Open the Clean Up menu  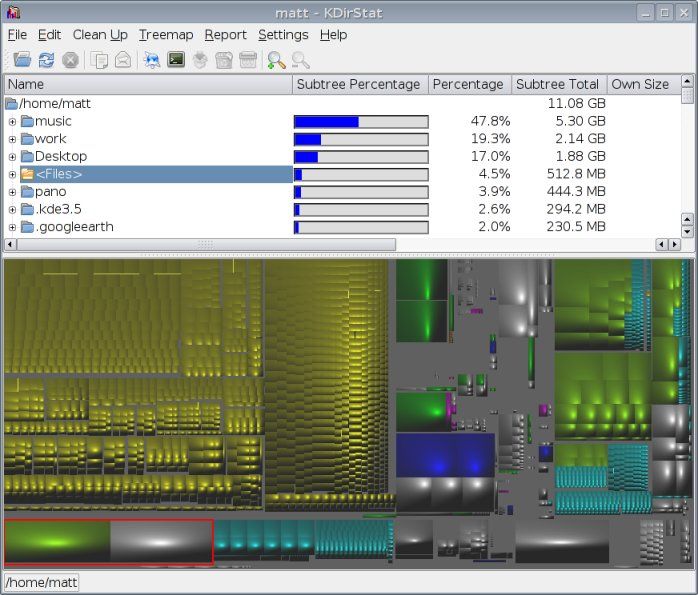(x=100, y=35)
